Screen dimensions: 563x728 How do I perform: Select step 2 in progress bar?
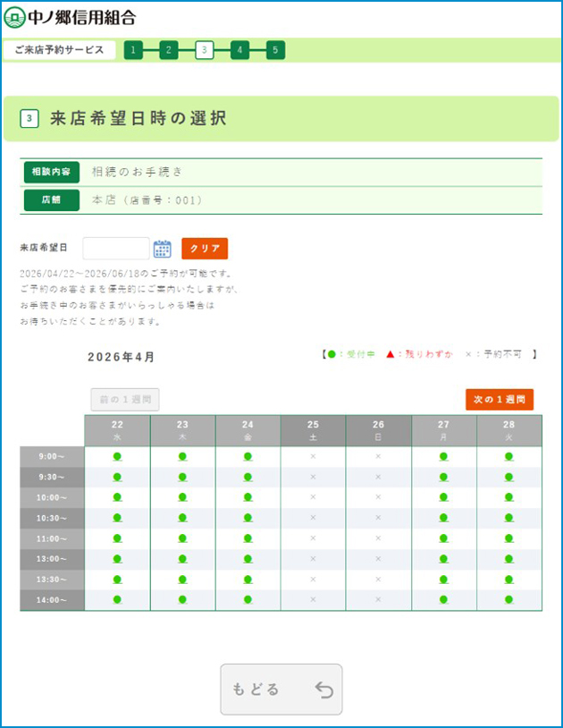pos(169,50)
